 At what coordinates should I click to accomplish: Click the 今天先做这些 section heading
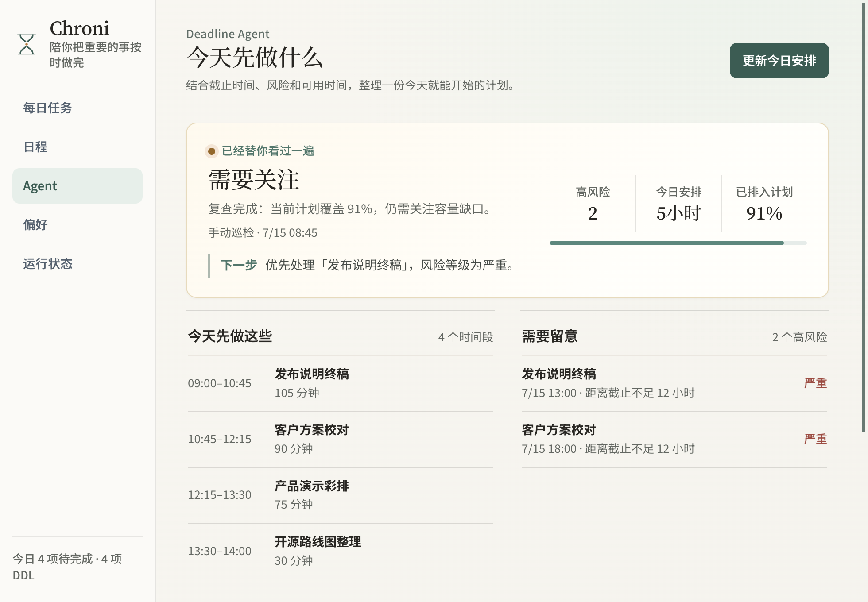pos(230,336)
